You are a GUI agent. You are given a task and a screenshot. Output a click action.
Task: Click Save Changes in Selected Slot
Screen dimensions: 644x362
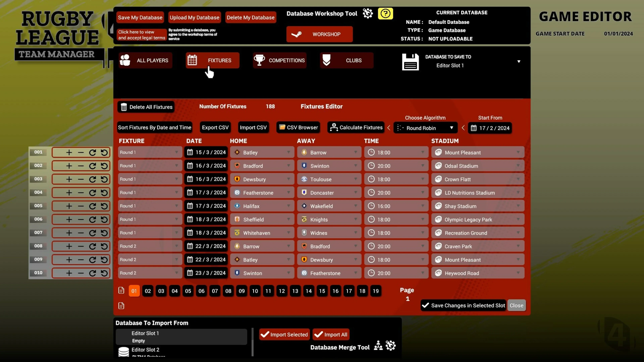[463, 305]
